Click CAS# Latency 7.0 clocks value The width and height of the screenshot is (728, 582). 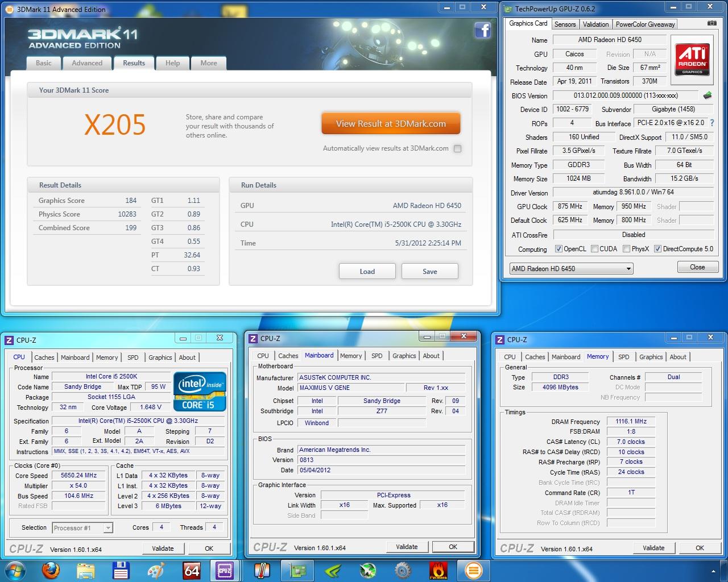631,442
